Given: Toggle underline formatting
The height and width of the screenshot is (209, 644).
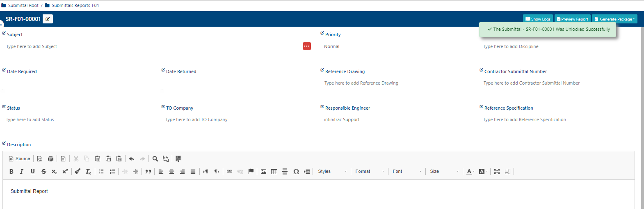Looking at the screenshot, I should [x=33, y=172].
